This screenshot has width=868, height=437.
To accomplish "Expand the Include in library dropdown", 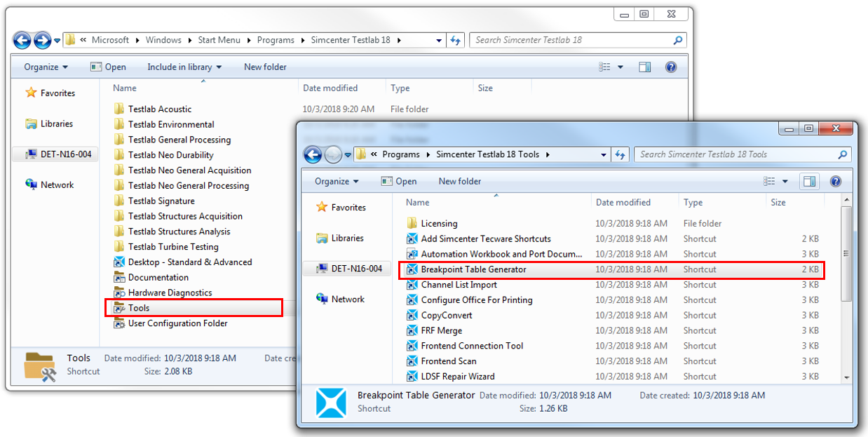I will click(184, 67).
